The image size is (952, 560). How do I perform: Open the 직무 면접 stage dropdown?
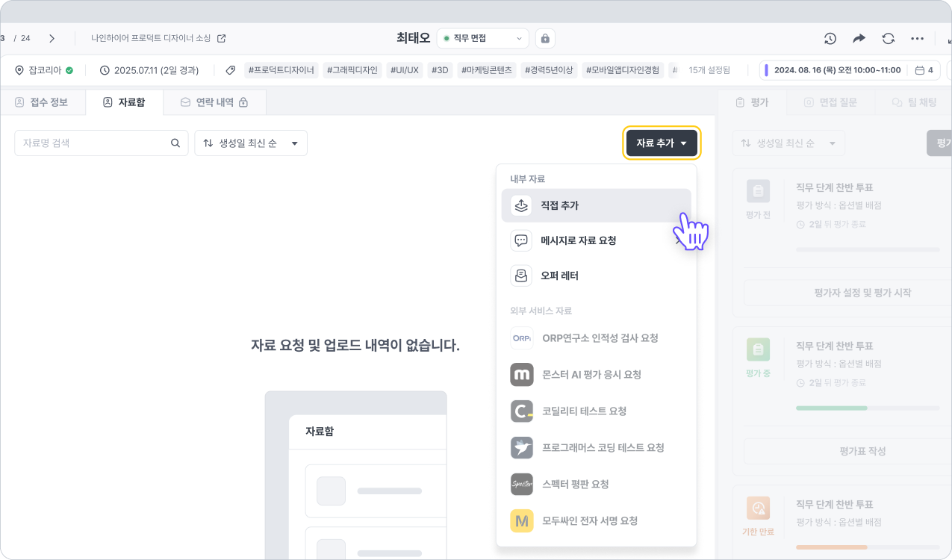tap(482, 38)
